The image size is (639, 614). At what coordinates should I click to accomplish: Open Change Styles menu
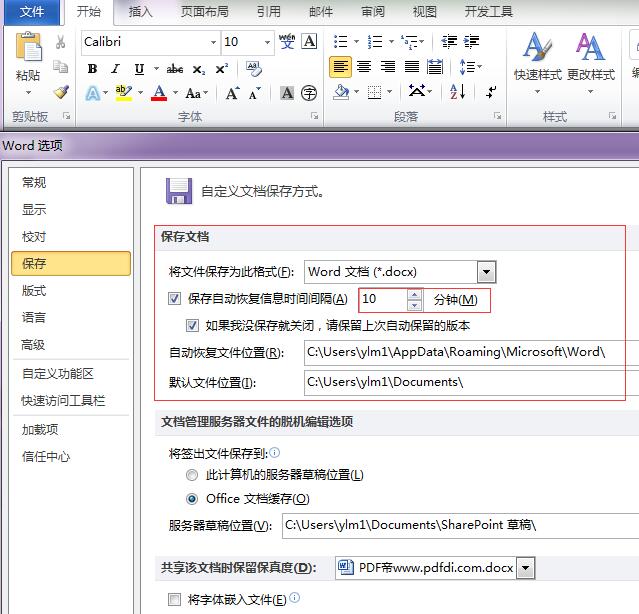point(591,63)
